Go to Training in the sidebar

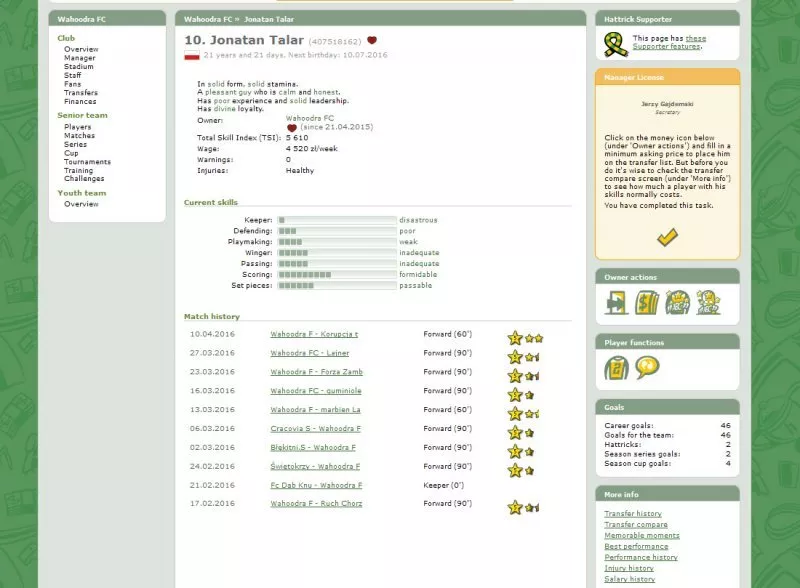(x=79, y=170)
